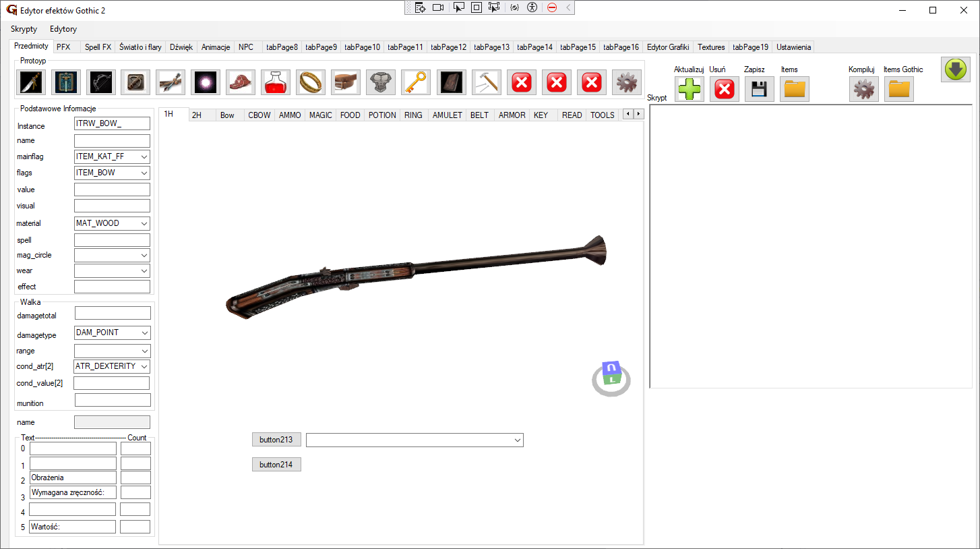Open the Items Gothic folder icon
980x549 pixels.
pyautogui.click(x=899, y=89)
